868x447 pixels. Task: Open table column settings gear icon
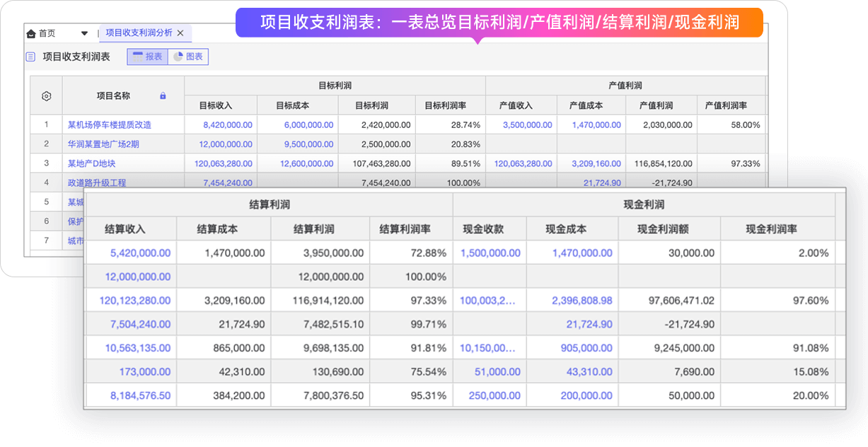click(47, 96)
